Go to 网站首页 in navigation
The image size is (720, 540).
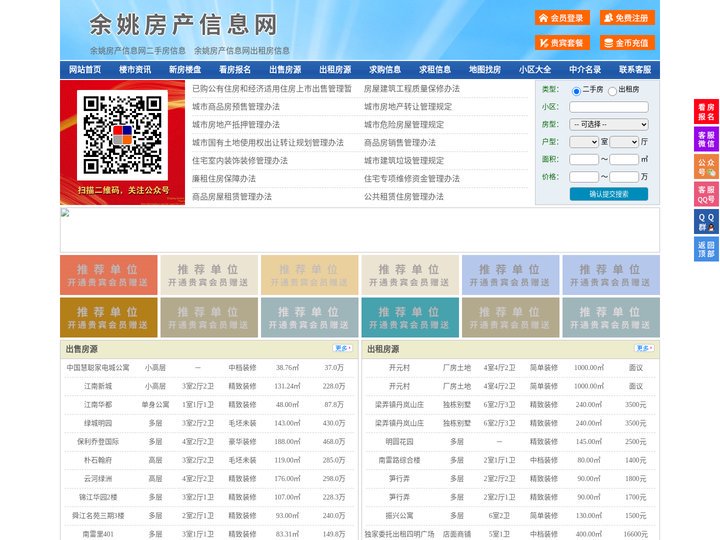click(85, 70)
